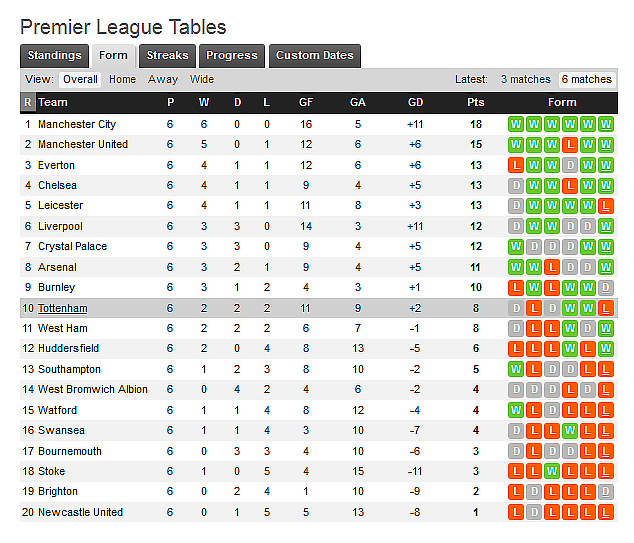Sort table by Pts column header

pos(476,102)
